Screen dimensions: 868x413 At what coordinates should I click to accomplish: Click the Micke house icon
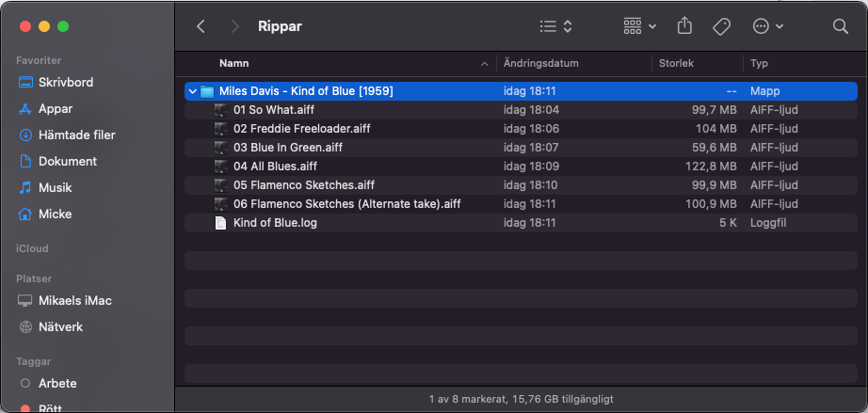click(x=25, y=214)
